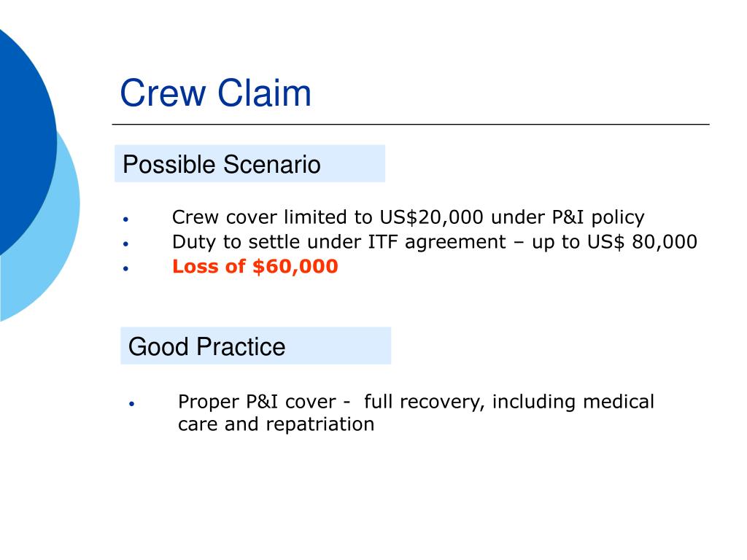The width and height of the screenshot is (747, 560).
Task: Click the red Loss of $60,000 text
Action: click(x=255, y=266)
